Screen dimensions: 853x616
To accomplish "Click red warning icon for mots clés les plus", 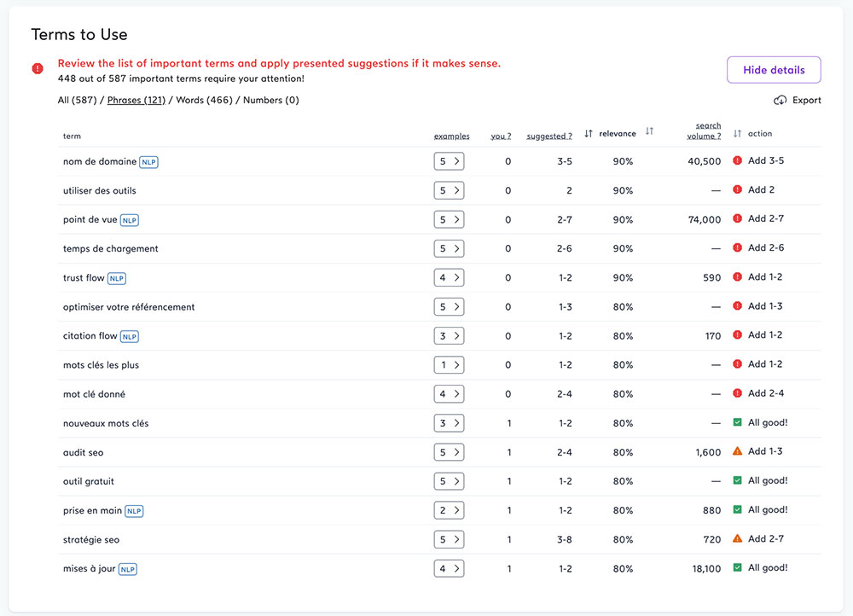I will click(737, 364).
